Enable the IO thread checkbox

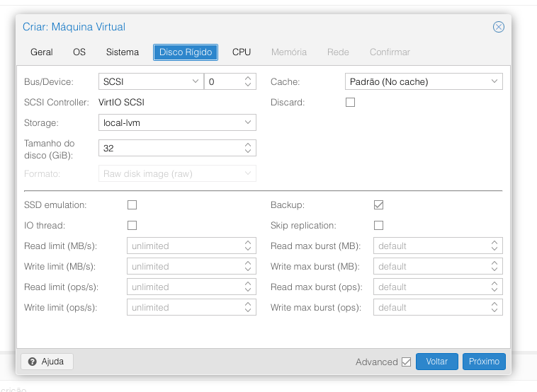(132, 226)
